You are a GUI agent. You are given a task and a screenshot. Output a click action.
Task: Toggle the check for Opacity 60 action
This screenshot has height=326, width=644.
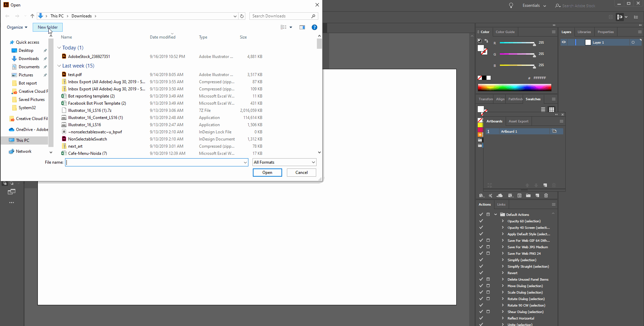point(481,221)
